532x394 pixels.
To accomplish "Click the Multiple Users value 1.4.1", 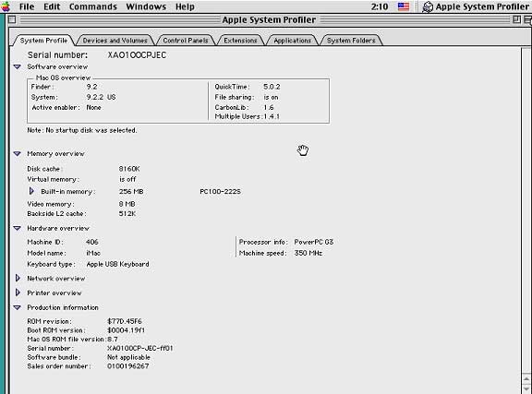I will (272, 116).
